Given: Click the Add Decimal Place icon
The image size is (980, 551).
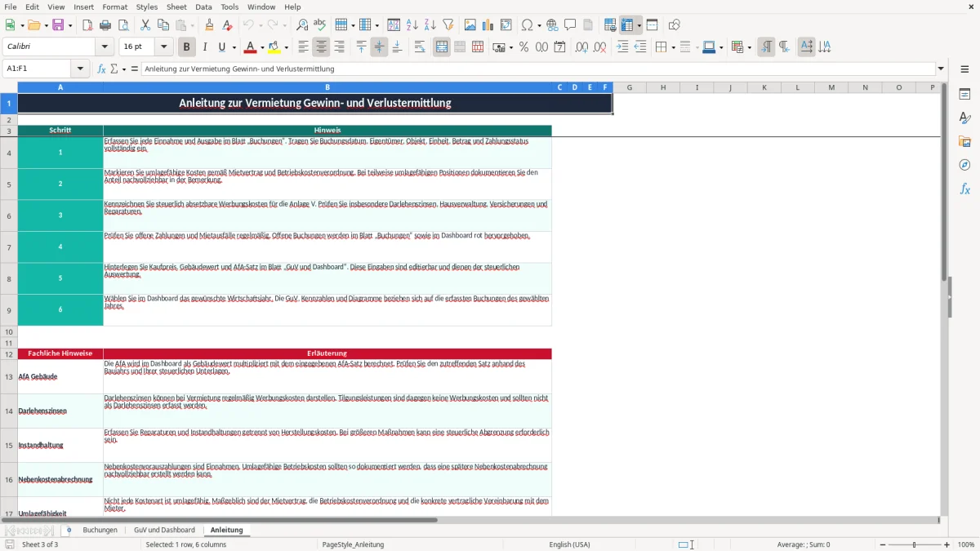Looking at the screenshot, I should point(582,47).
